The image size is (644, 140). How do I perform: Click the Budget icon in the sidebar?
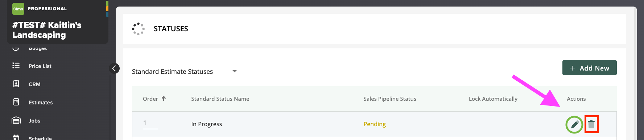click(16, 48)
